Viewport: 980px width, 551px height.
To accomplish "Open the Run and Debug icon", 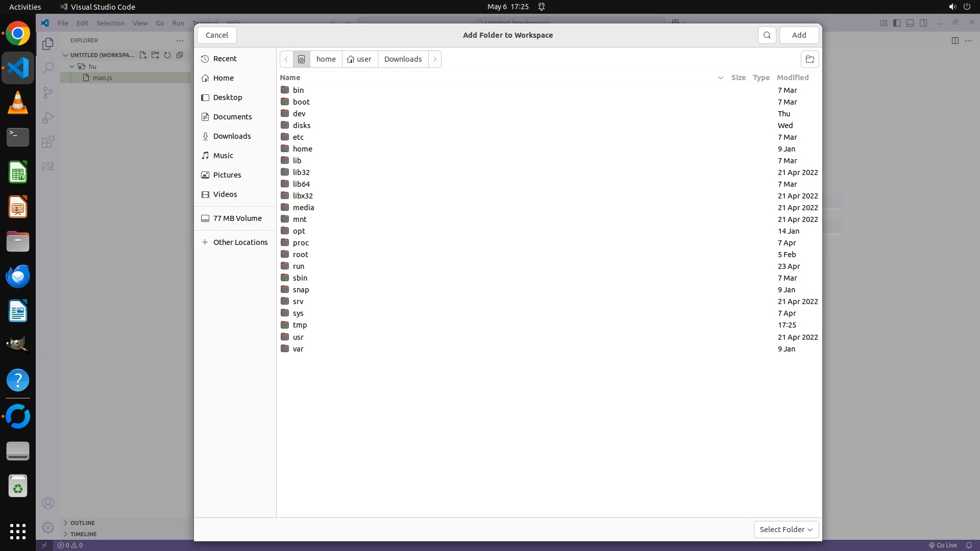I will point(48,117).
